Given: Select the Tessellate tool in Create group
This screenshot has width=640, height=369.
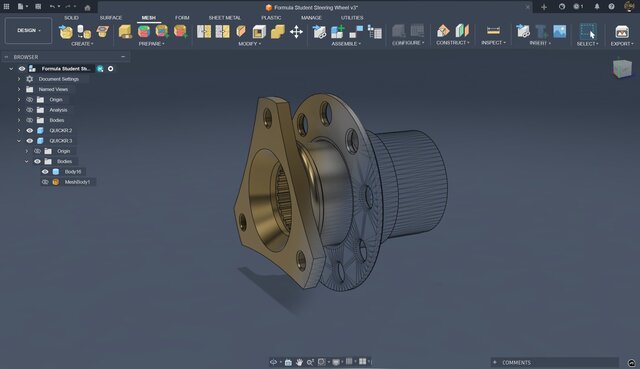Looking at the screenshot, I should pyautogui.click(x=84, y=31).
